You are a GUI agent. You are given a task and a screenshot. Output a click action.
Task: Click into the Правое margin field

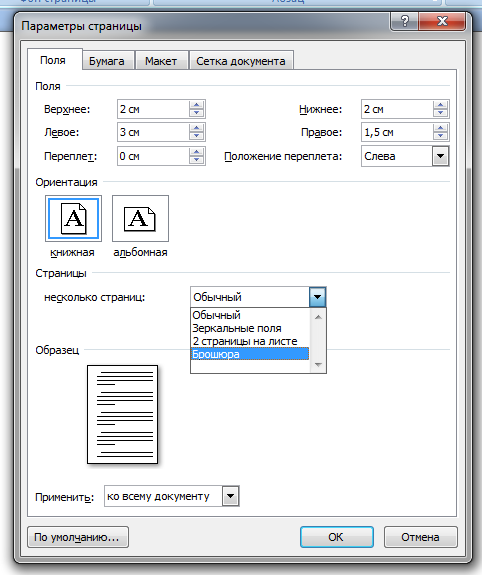coord(397,132)
